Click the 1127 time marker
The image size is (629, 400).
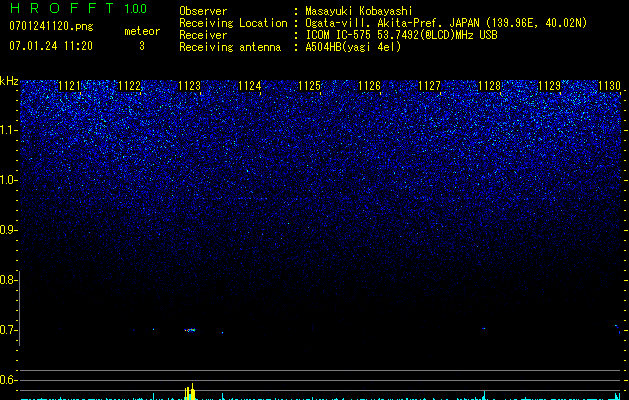click(429, 86)
